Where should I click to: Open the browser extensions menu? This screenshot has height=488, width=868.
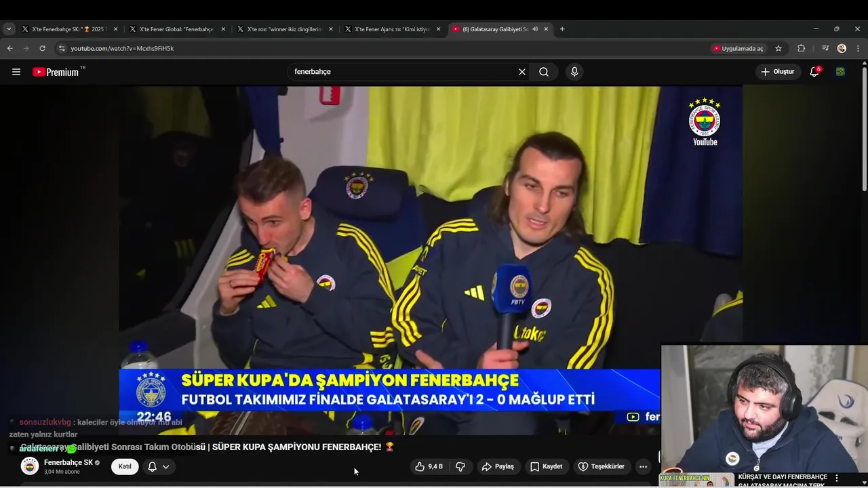(x=801, y=49)
